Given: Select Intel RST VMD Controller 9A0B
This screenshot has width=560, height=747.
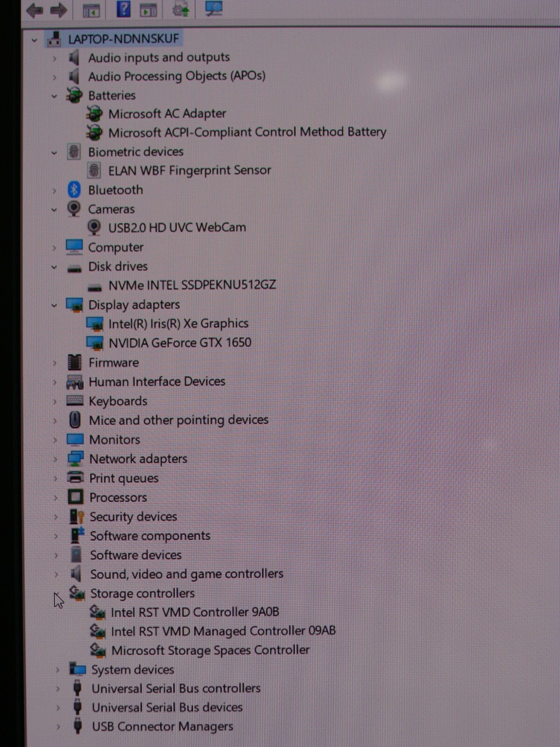Looking at the screenshot, I should (195, 612).
